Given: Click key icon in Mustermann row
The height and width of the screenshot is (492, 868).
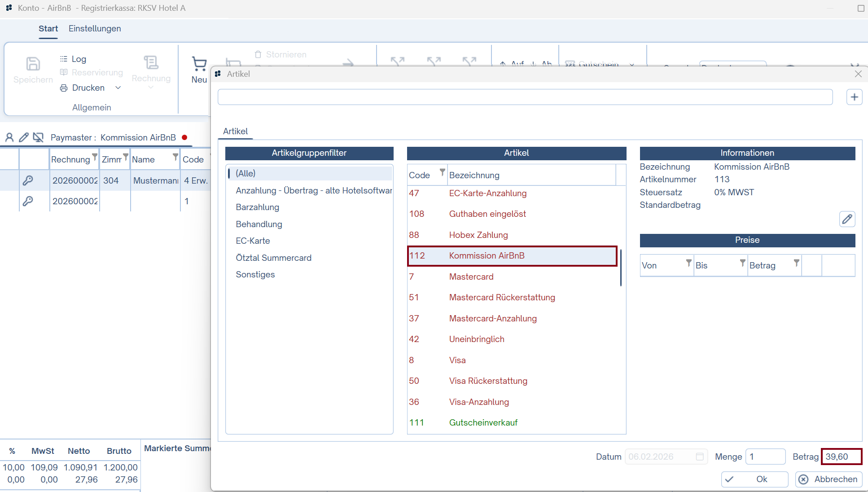Looking at the screenshot, I should [28, 180].
